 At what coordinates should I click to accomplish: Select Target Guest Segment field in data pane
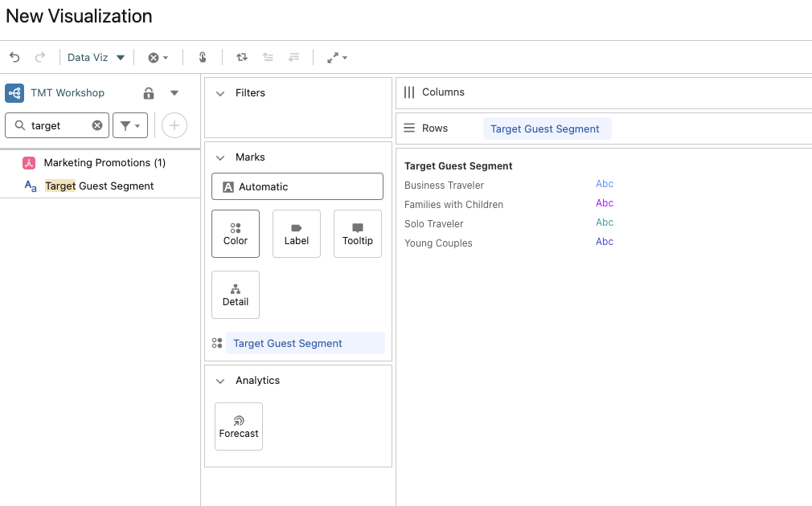tap(99, 186)
